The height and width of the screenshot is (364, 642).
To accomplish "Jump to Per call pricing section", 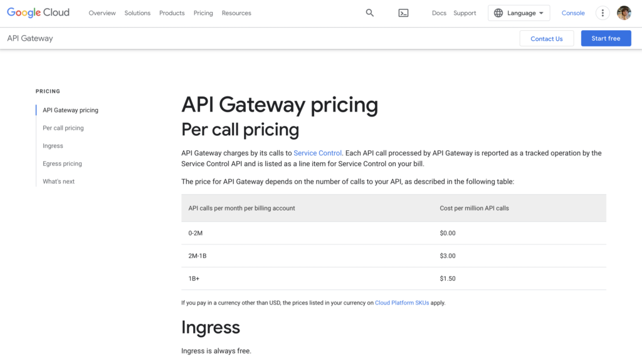I will point(63,128).
